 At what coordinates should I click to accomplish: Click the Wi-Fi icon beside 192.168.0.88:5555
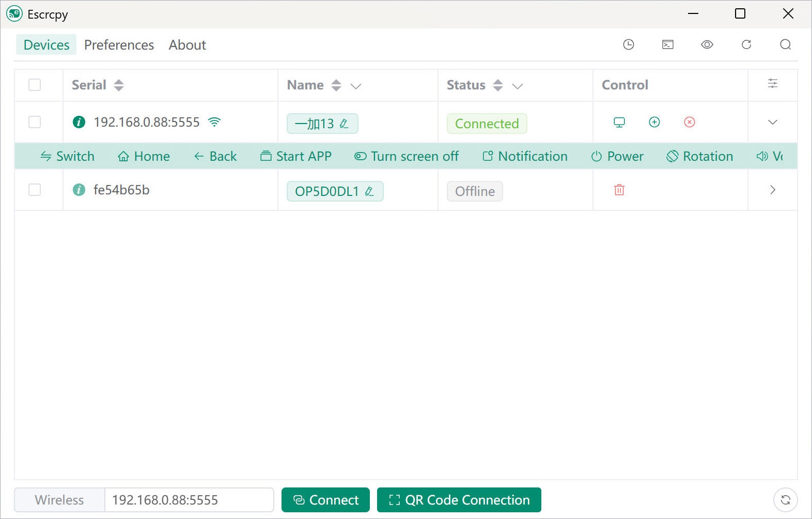point(214,122)
